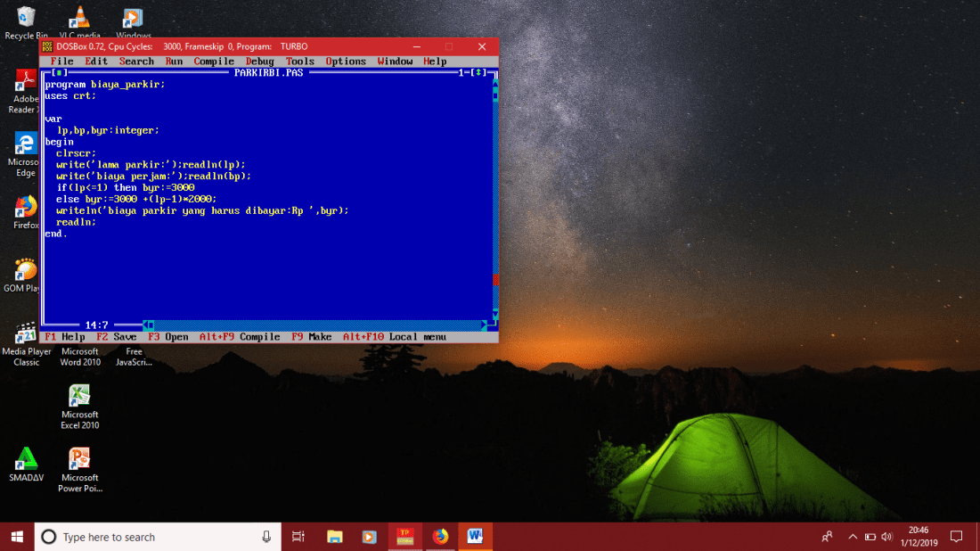This screenshot has width=980, height=551.
Task: Open File Explorer from the taskbar
Action: (x=334, y=536)
